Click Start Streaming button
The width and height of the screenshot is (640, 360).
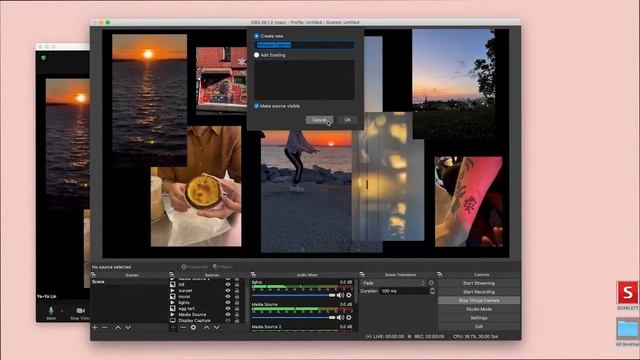click(x=479, y=283)
